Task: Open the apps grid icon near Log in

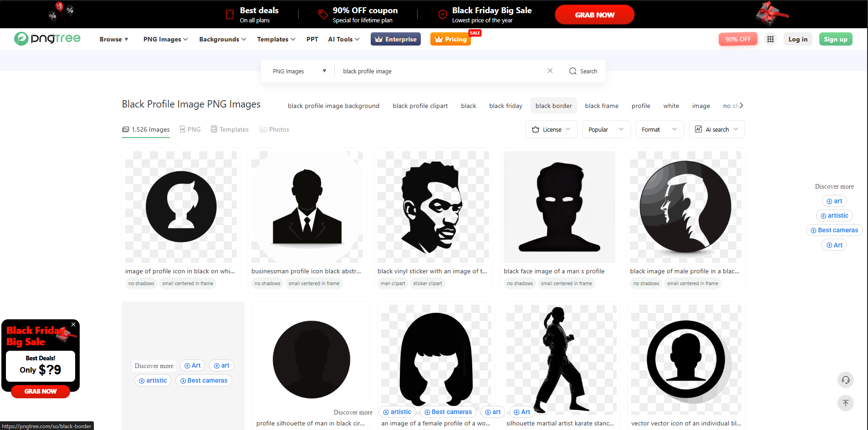Action: (771, 39)
